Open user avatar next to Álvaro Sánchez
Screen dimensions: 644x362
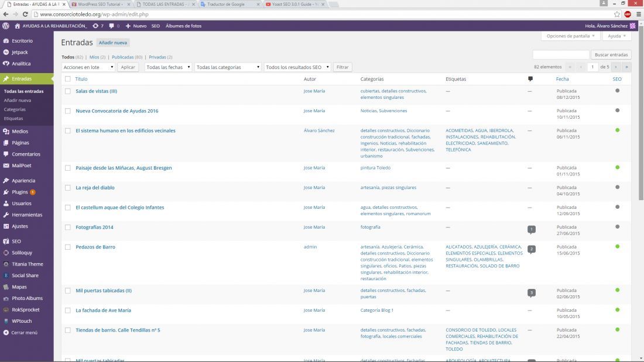click(x=632, y=26)
